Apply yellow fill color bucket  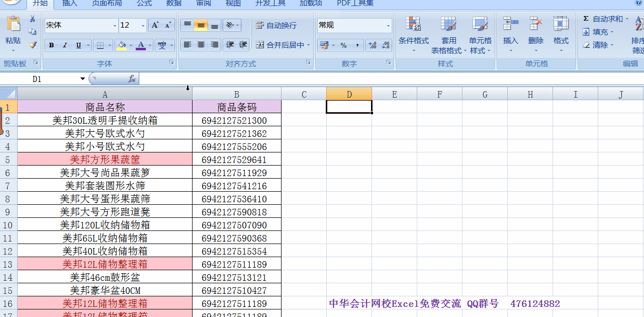tap(121, 45)
